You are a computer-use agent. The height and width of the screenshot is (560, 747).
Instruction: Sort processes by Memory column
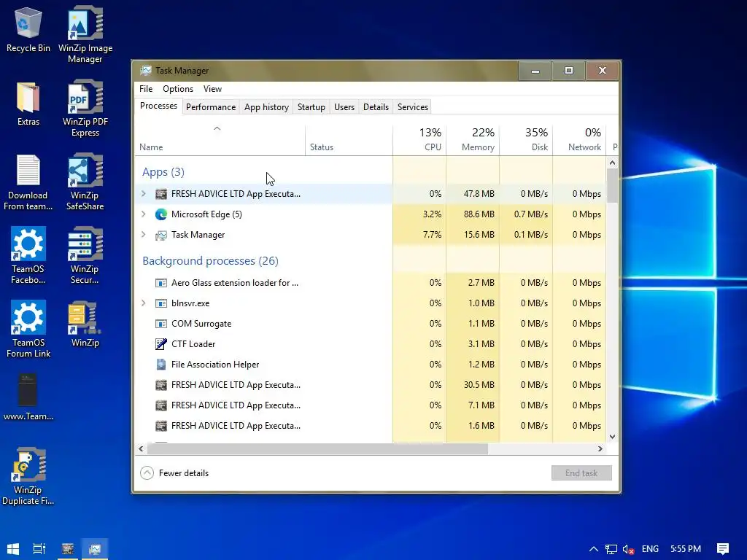(473, 141)
